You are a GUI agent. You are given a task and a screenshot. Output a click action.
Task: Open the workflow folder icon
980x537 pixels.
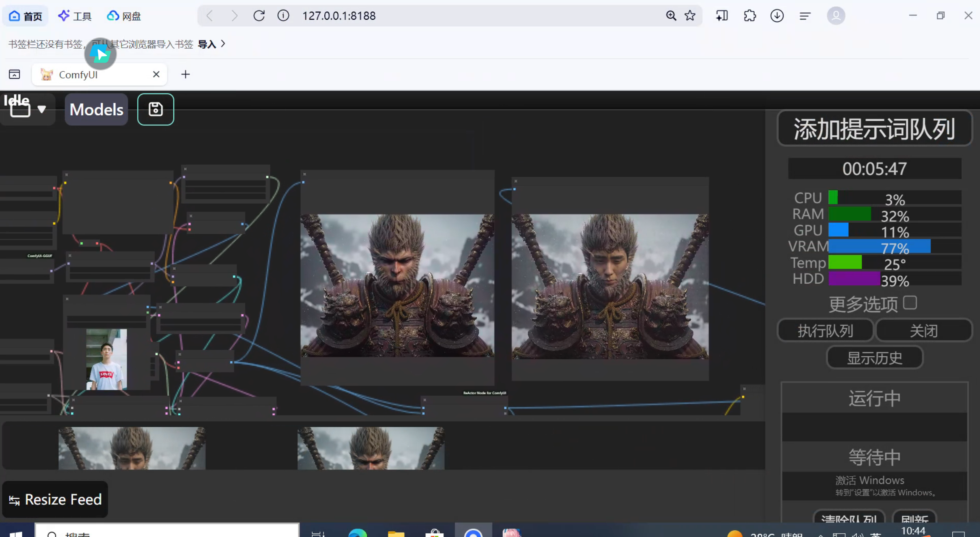point(20,109)
